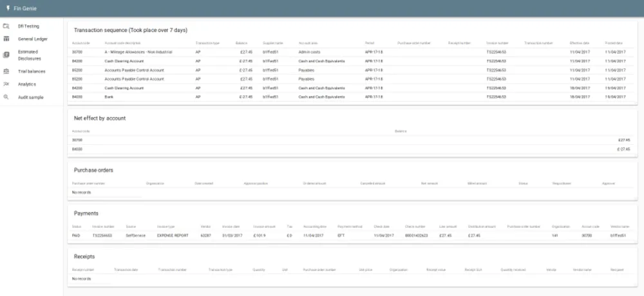Screen dimensions: 644x296
Task: Click PAID status cell in Payments
Action: [76, 236]
